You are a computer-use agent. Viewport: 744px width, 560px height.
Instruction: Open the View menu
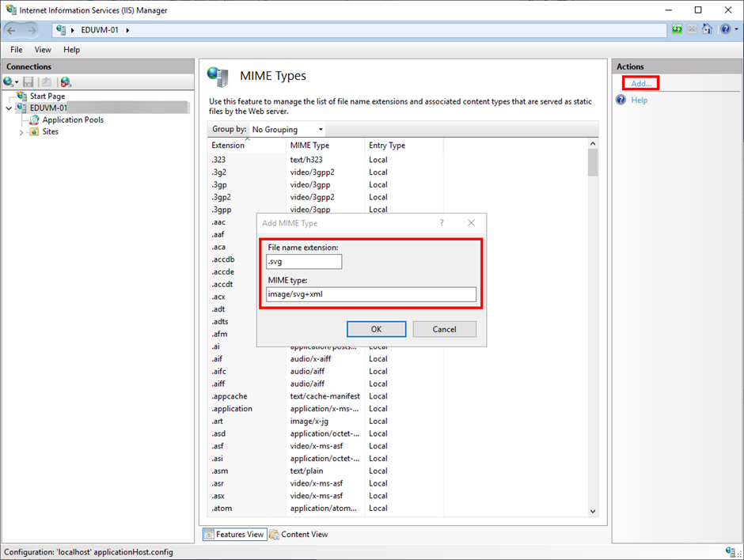point(43,50)
